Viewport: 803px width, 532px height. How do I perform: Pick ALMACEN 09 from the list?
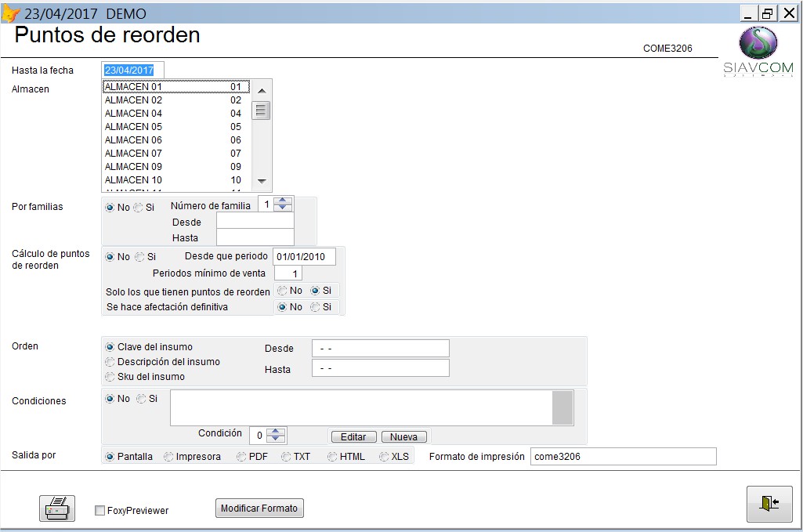[x=174, y=167]
